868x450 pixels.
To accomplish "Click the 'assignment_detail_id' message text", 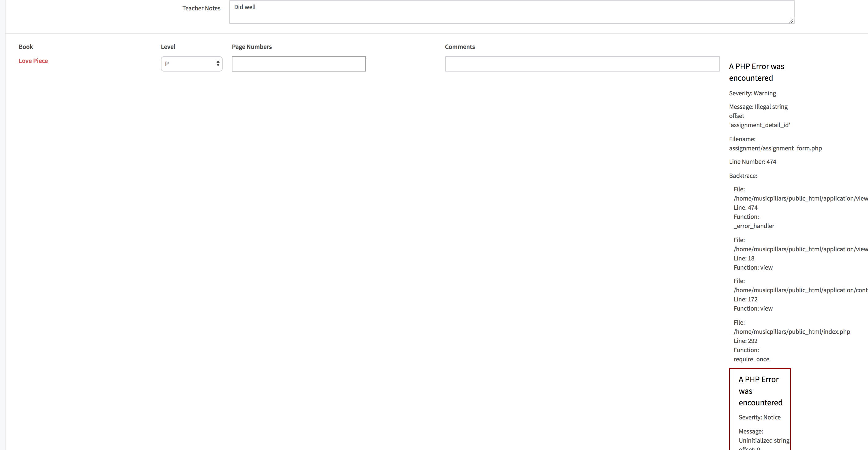I will click(759, 125).
